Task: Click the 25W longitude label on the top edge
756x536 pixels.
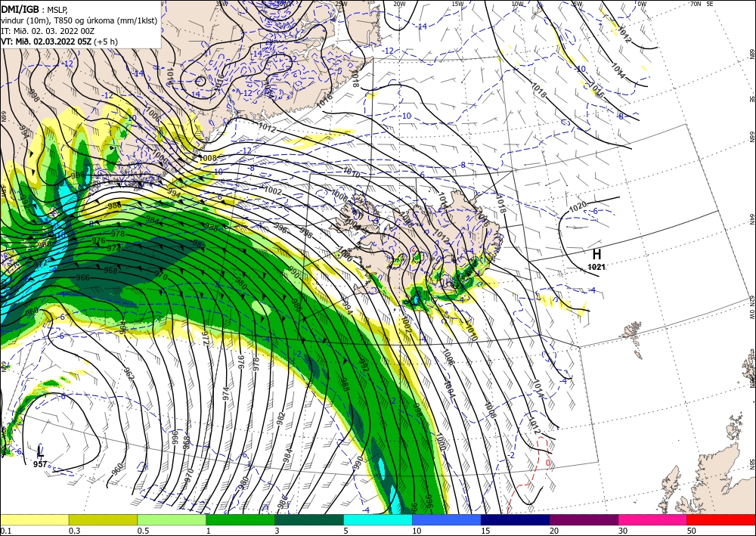Action: click(341, 4)
